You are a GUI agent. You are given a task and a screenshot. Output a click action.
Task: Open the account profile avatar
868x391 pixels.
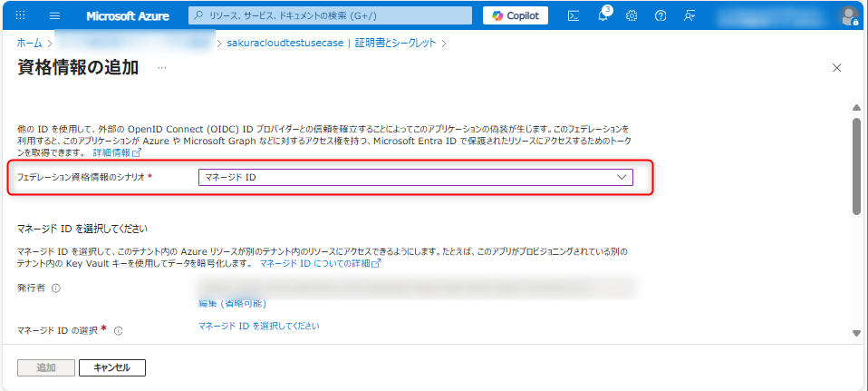coord(848,15)
